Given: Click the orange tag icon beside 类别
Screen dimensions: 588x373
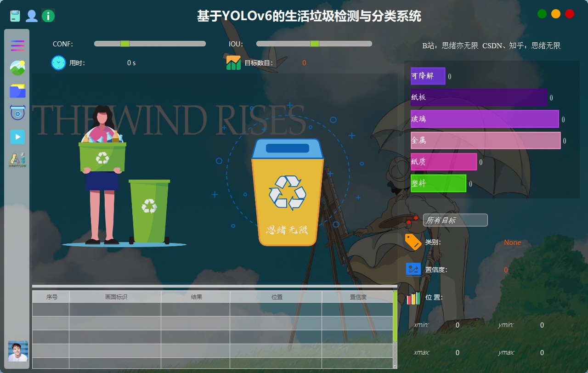Looking at the screenshot, I should (x=413, y=242).
